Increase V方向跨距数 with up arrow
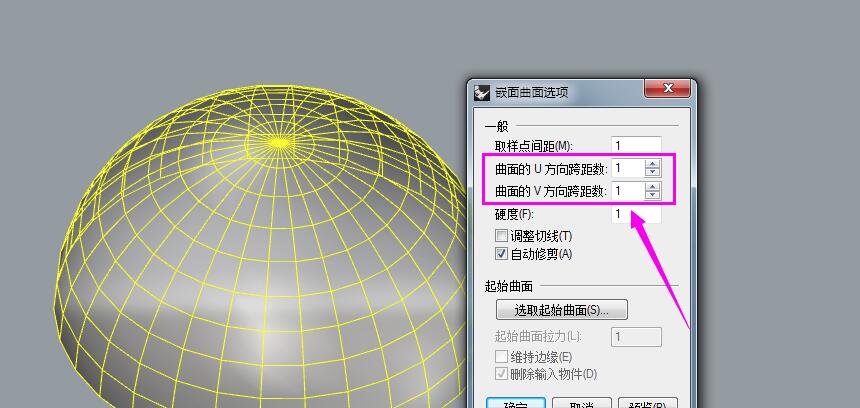 tap(652, 186)
